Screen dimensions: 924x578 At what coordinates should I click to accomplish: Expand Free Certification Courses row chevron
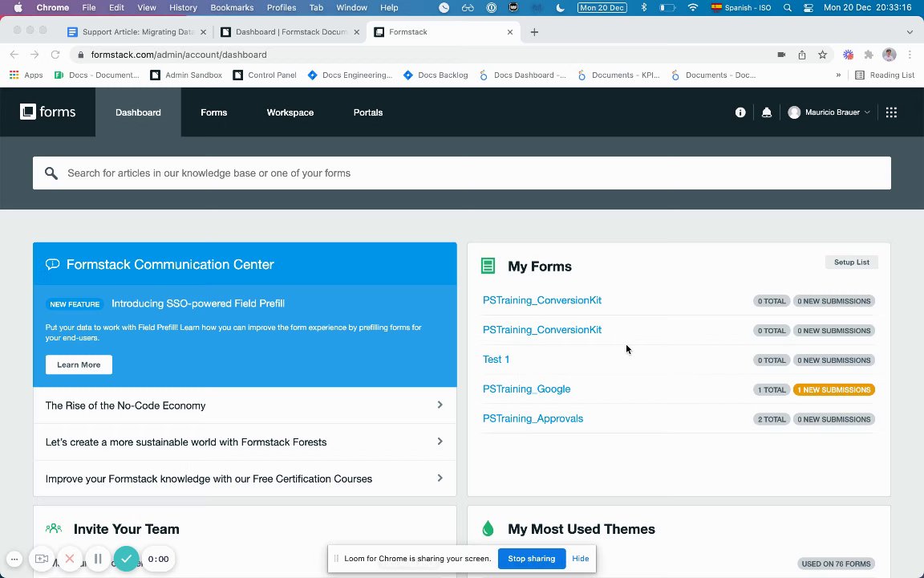[440, 478]
